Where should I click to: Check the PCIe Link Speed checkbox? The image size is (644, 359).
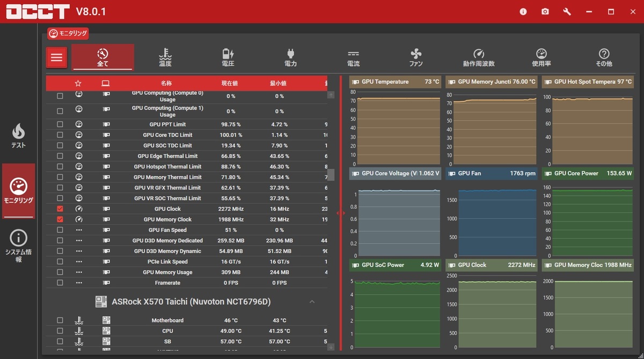[60, 261]
